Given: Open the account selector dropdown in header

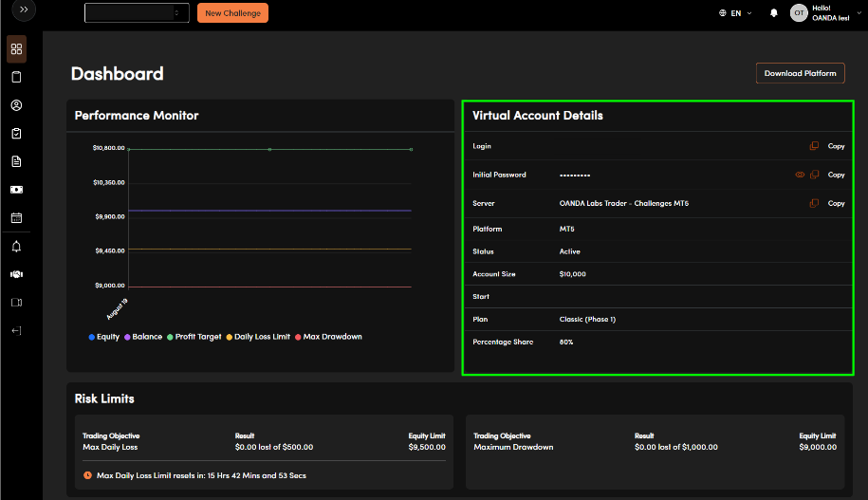Looking at the screenshot, I should (x=137, y=12).
